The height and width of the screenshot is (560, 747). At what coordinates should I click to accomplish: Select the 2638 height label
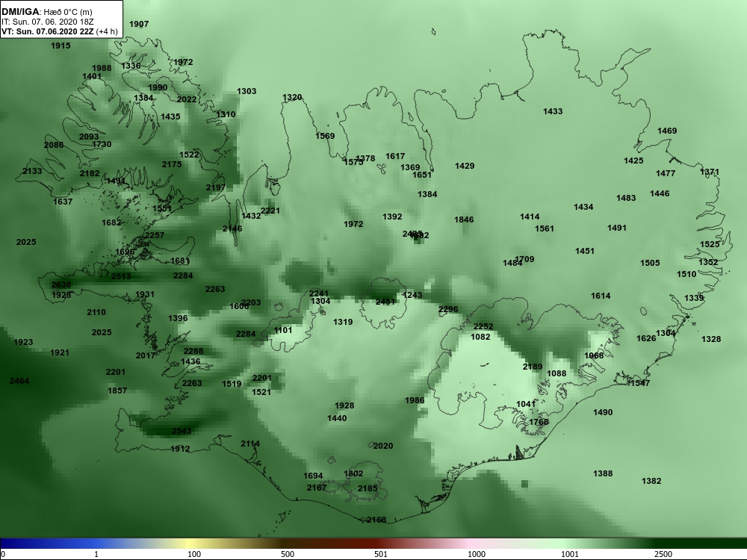[x=61, y=284]
